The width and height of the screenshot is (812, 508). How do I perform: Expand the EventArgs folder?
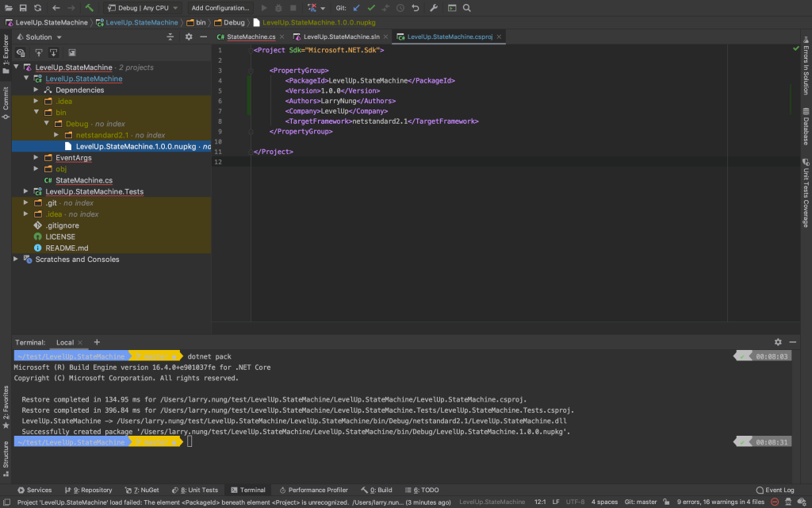tap(36, 158)
